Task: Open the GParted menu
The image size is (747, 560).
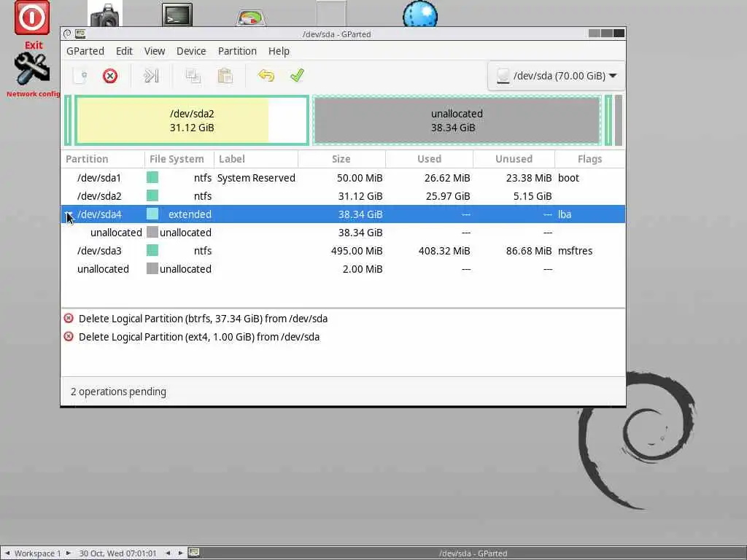Action: pos(85,51)
